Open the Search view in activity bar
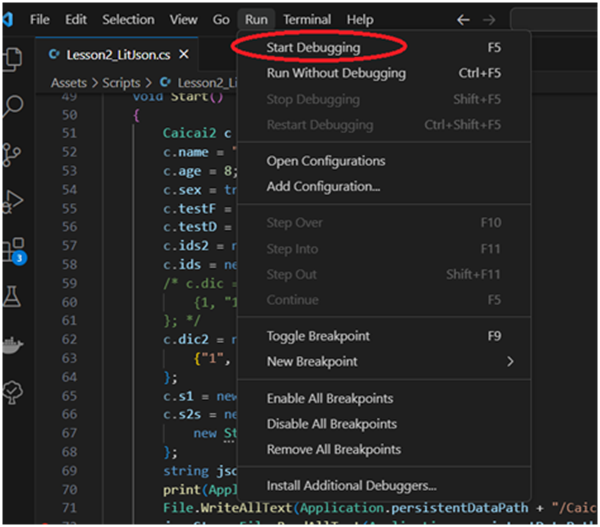The width and height of the screenshot is (600, 527). point(13,106)
